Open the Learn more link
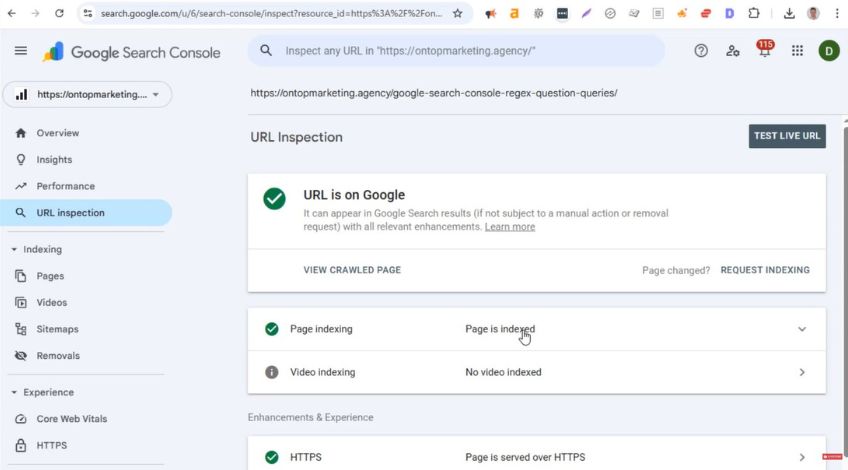 (x=509, y=227)
